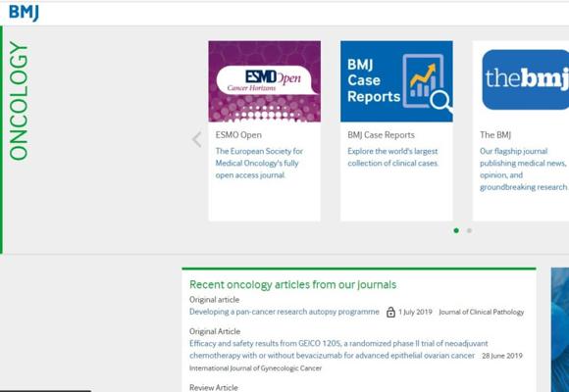
Task: Click the blue image right of articles
Action: pyautogui.click(x=560, y=329)
